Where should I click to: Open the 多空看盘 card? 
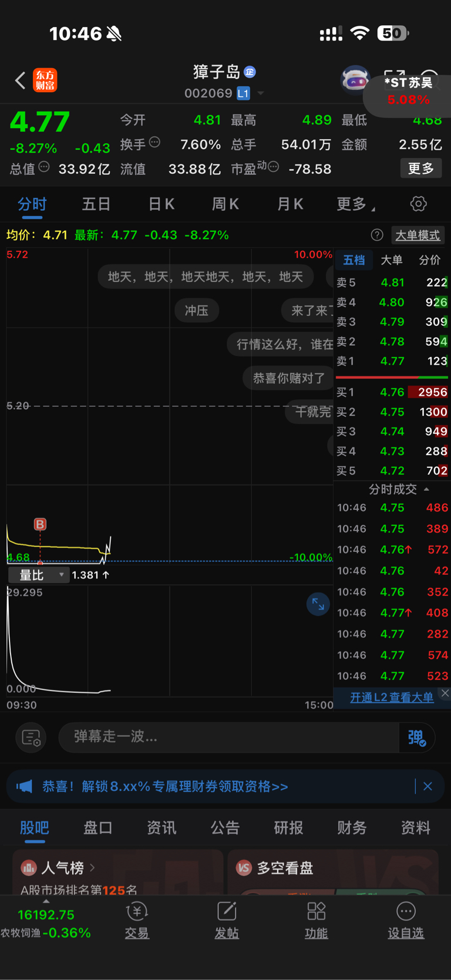coord(333,872)
